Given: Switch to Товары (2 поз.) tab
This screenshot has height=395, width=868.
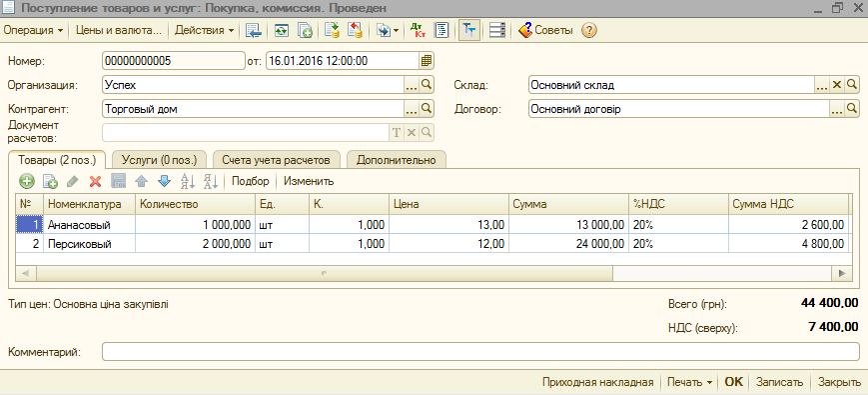Looking at the screenshot, I should coord(57,160).
